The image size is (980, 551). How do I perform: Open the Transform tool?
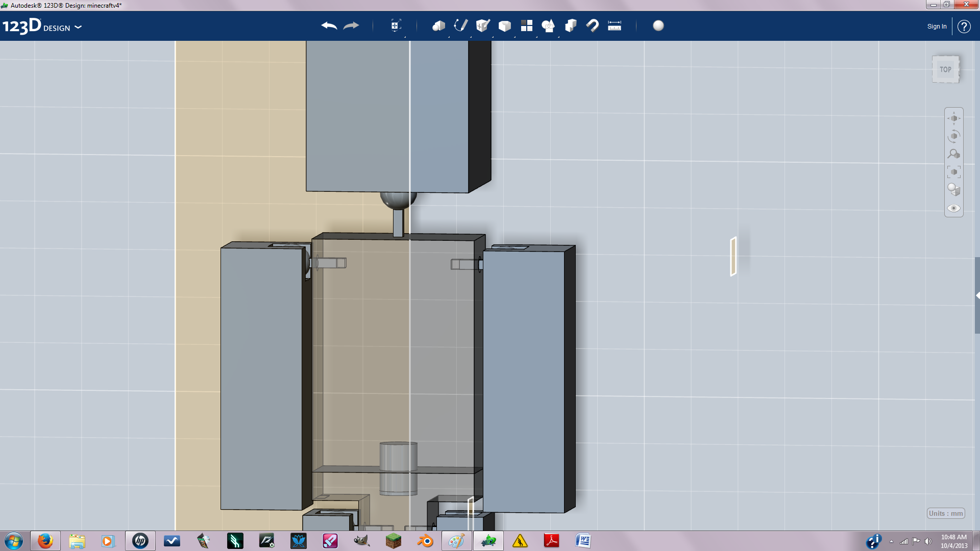(x=396, y=26)
